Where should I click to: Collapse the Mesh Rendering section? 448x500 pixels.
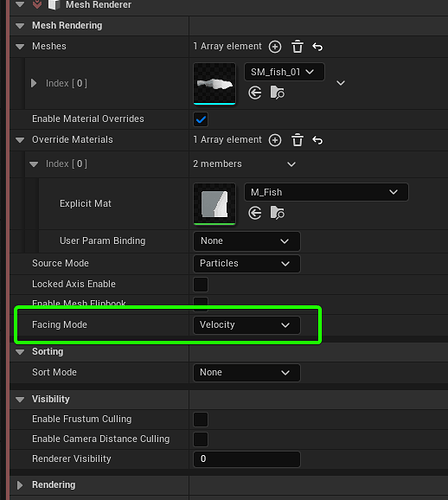point(20,26)
